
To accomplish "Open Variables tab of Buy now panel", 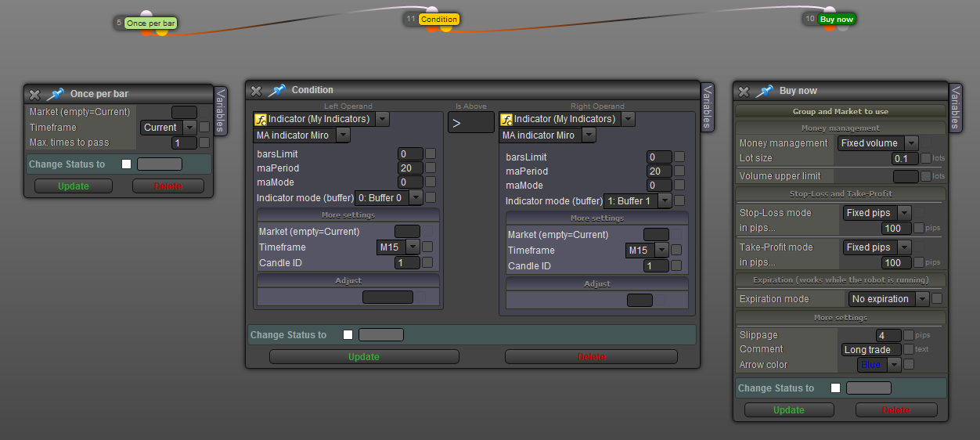I will (x=955, y=109).
